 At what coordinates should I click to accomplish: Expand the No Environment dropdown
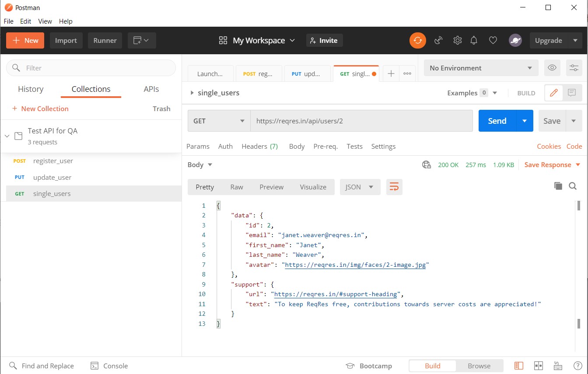coord(481,68)
